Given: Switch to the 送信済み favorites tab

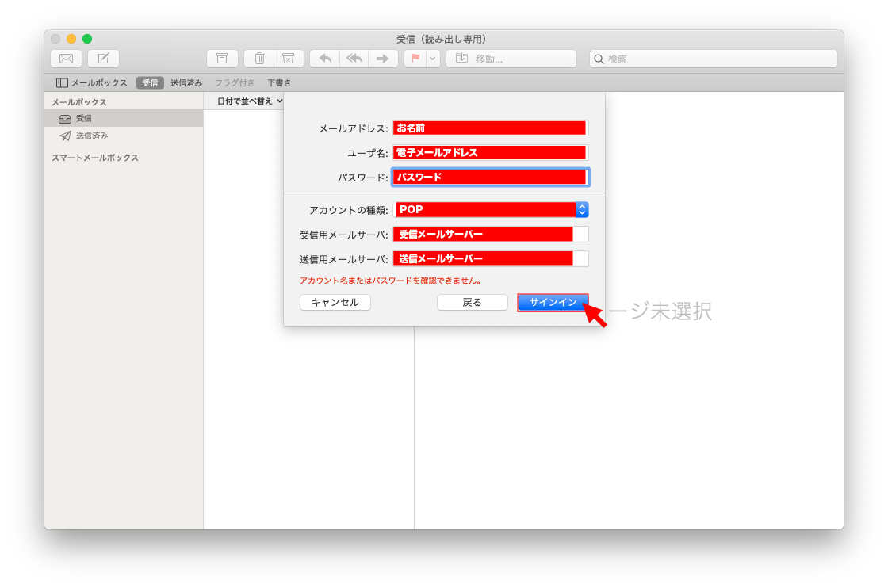Looking at the screenshot, I should (186, 82).
